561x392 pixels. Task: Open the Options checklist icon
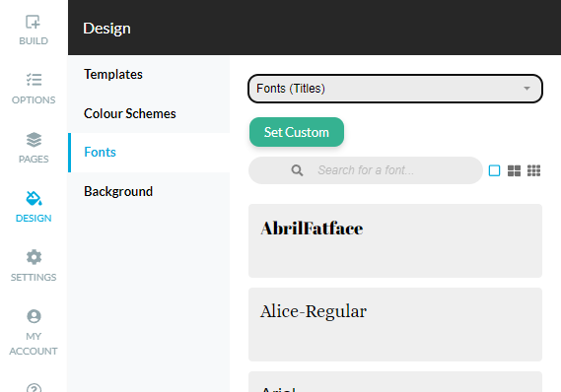(34, 80)
